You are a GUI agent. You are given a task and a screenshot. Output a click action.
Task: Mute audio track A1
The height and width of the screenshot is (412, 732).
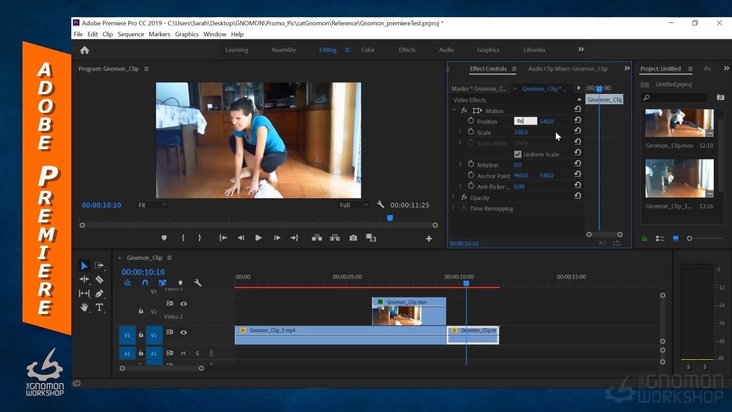pyautogui.click(x=183, y=353)
